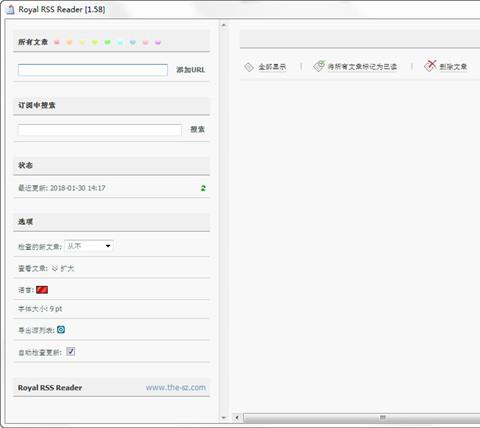This screenshot has height=428, width=480.
Task: Click the mark all articles read icon
Action: click(319, 66)
